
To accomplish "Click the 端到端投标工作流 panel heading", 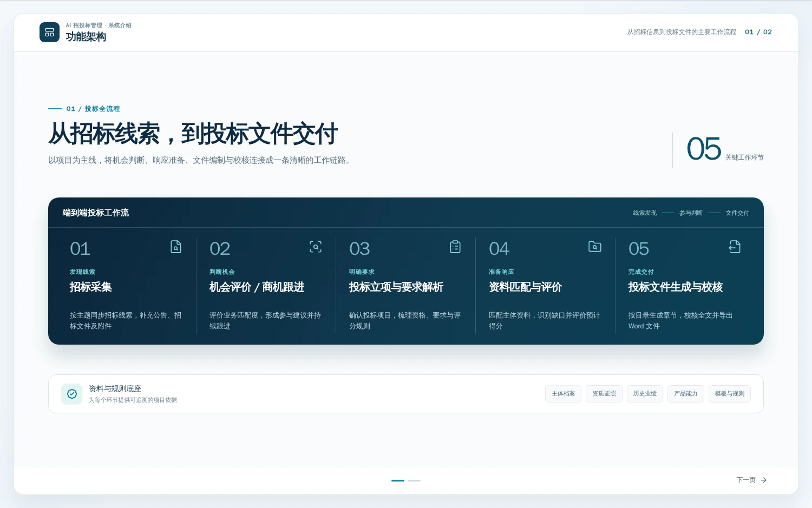I will [96, 213].
